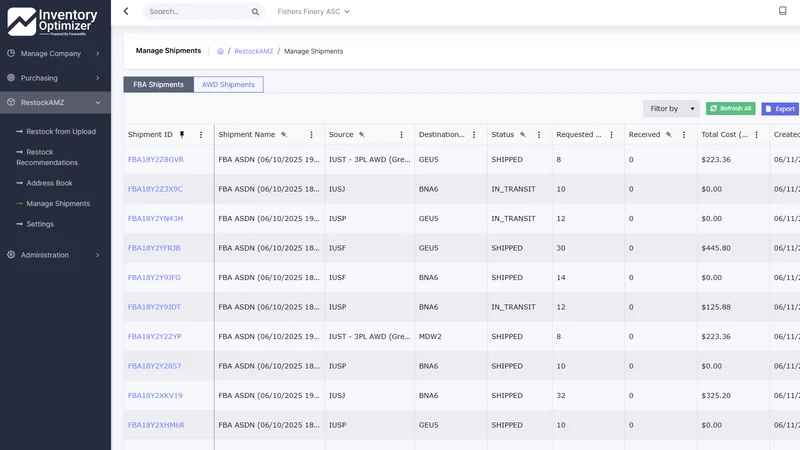The image size is (800, 450).
Task: Click the back arrow near search
Action: tap(126, 11)
